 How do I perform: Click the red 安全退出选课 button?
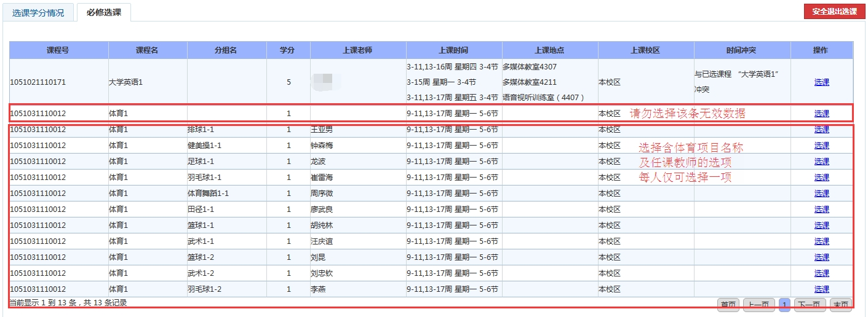coord(834,11)
